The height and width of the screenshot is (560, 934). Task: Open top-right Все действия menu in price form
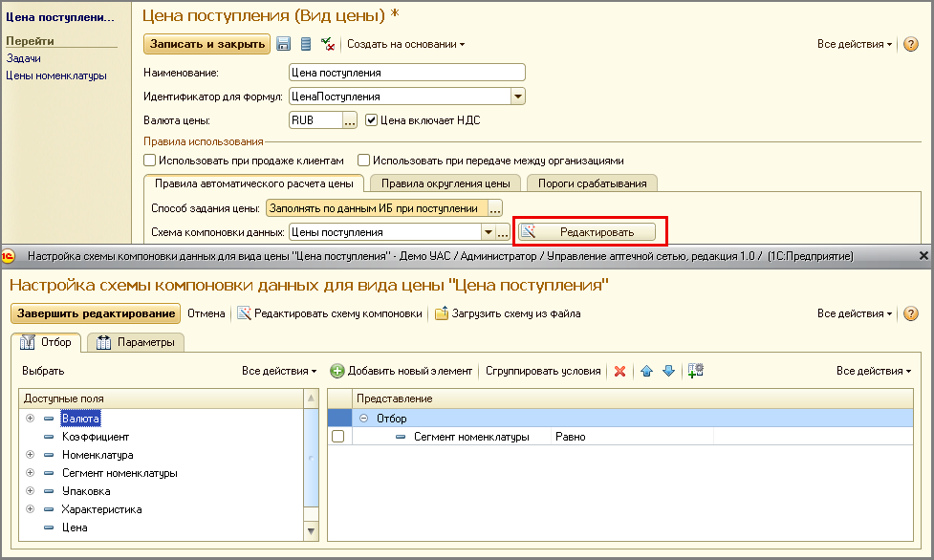point(855,44)
